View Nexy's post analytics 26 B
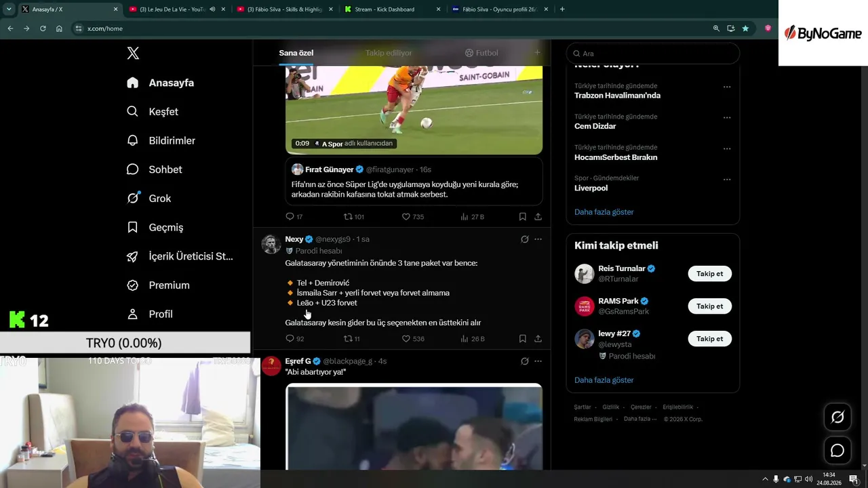The height and width of the screenshot is (488, 868). click(472, 338)
